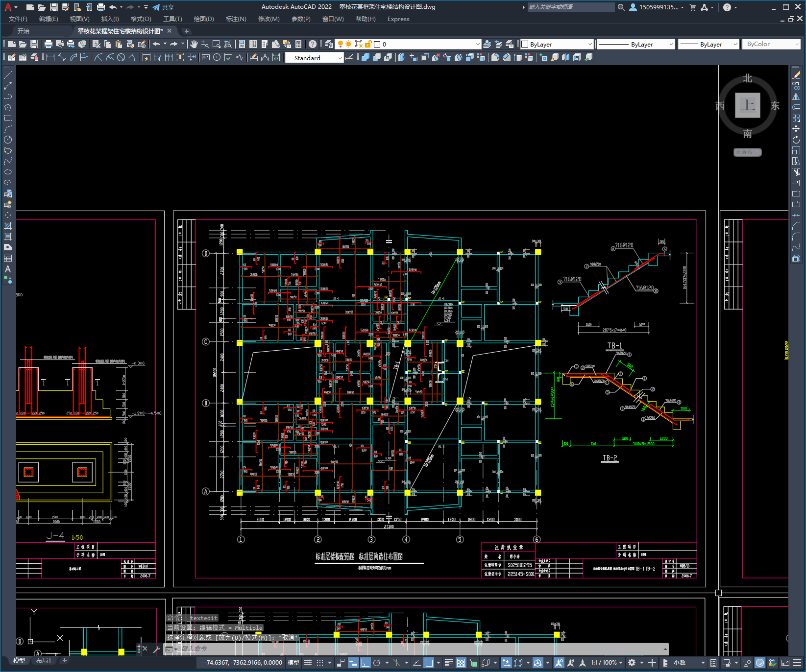Open the layer dropdown showing layer 0

pyautogui.click(x=408, y=44)
